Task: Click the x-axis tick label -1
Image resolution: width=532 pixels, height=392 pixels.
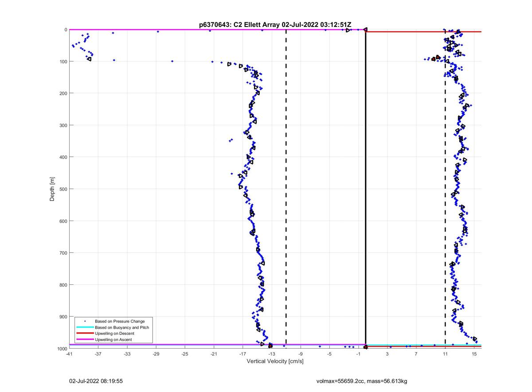Action: (x=358, y=354)
